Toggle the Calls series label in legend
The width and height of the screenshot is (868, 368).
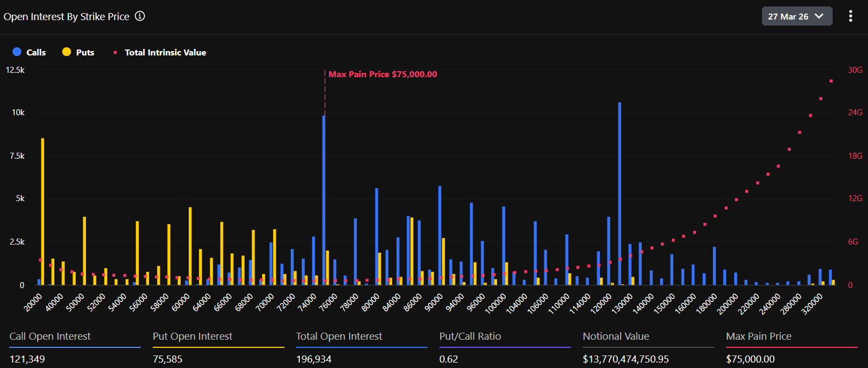(36, 53)
